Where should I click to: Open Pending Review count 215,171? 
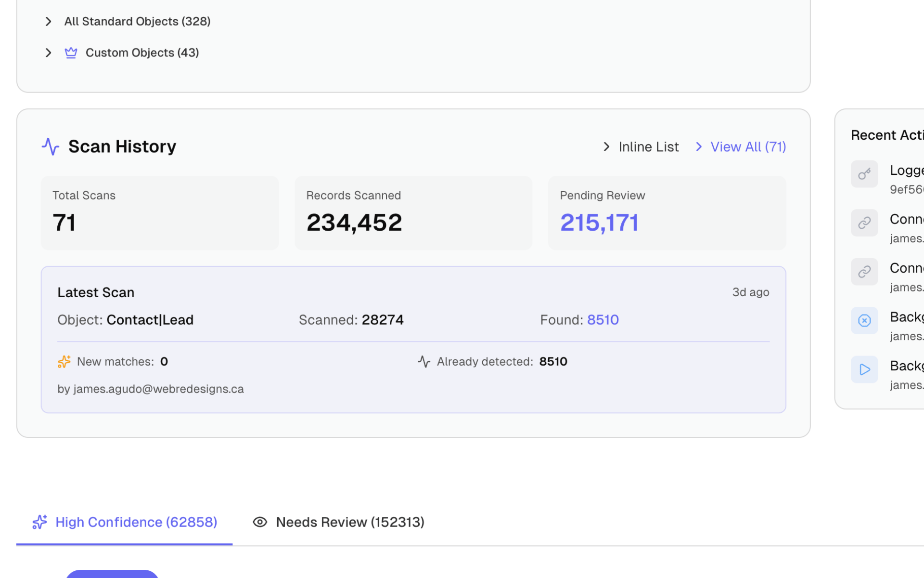[x=599, y=223]
